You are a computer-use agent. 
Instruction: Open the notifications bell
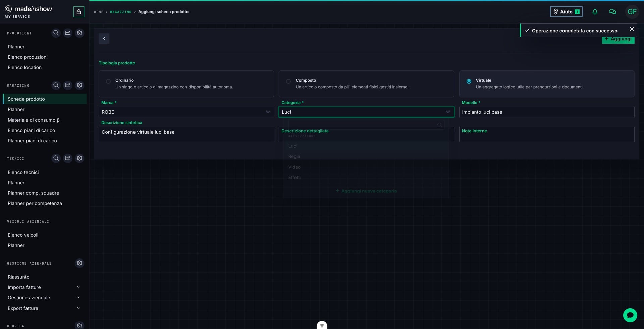tap(595, 12)
